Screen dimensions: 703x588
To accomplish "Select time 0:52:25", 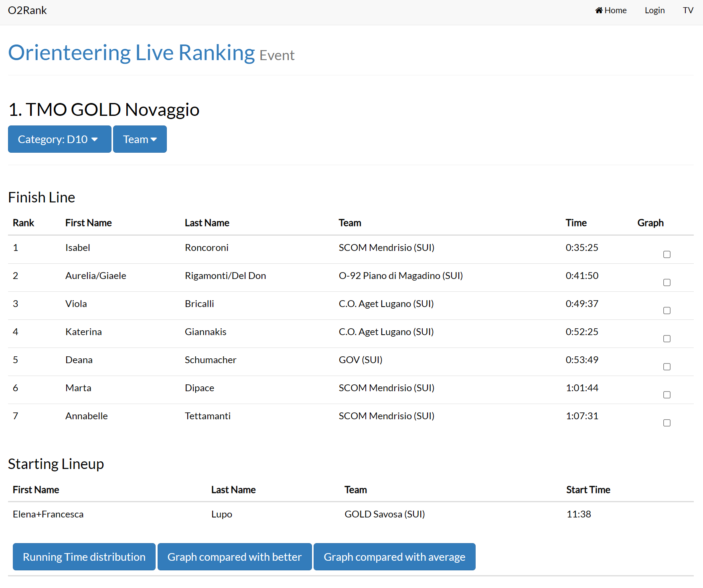I will click(582, 332).
